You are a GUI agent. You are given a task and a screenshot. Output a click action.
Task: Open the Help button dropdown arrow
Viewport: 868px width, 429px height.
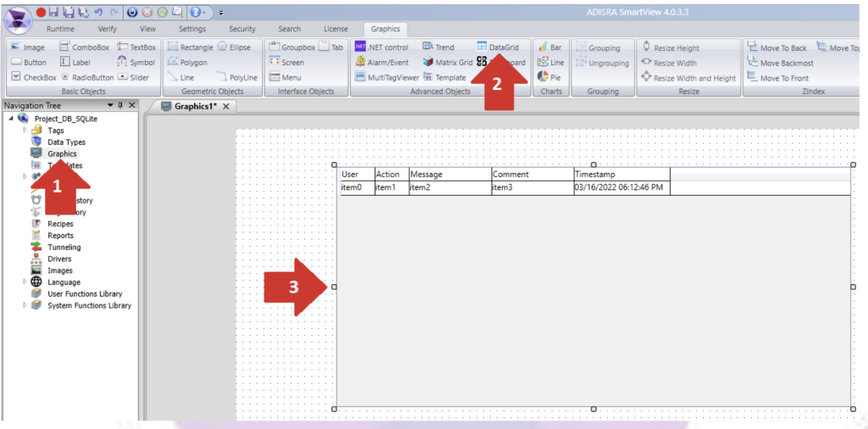click(205, 12)
